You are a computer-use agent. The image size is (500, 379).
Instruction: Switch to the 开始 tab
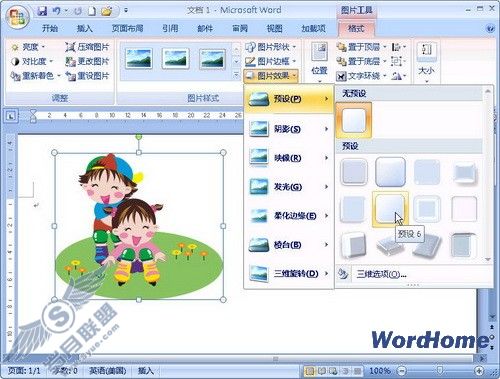tap(50, 29)
